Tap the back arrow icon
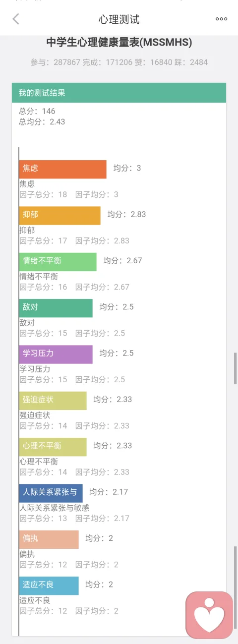 coord(16,19)
